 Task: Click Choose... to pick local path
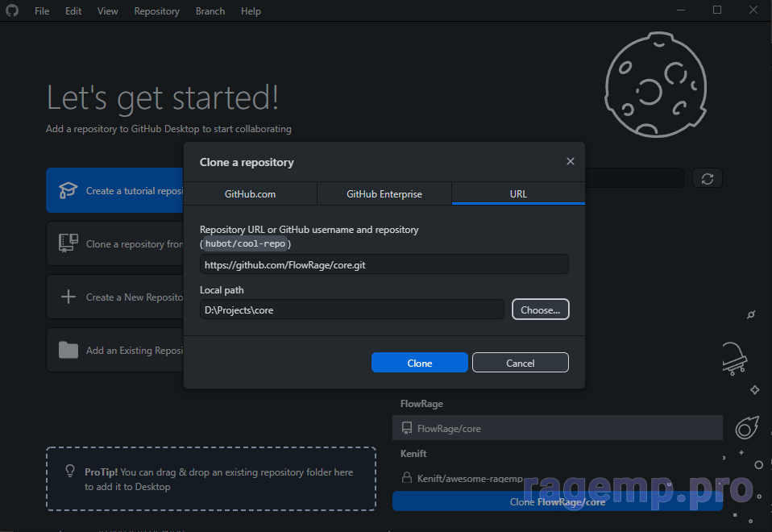coord(541,310)
